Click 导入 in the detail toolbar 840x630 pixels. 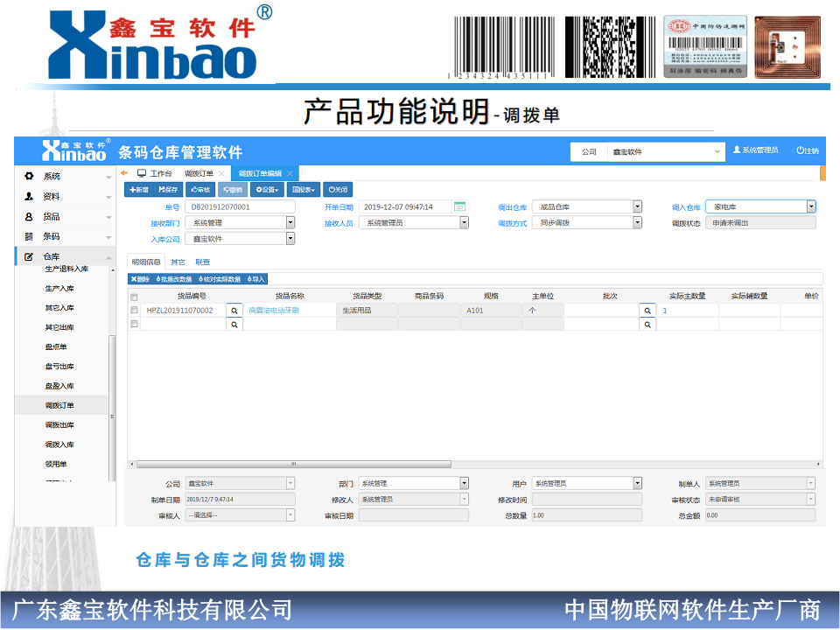256,279
